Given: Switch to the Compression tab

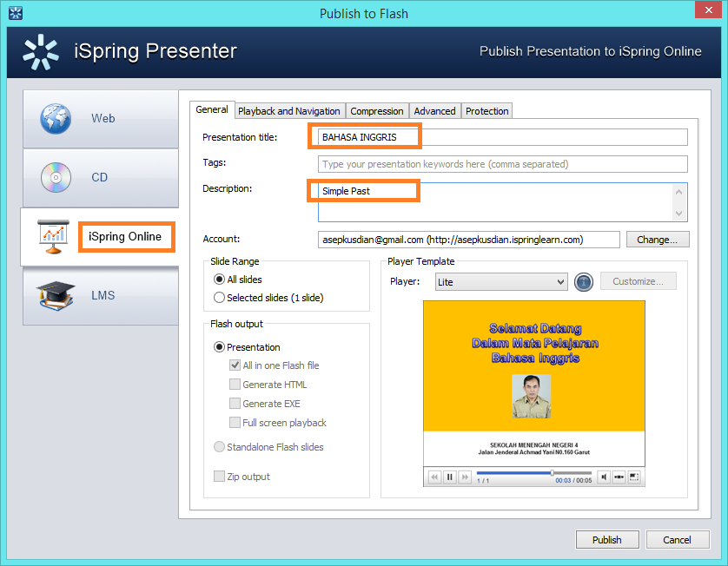Looking at the screenshot, I should (x=377, y=110).
